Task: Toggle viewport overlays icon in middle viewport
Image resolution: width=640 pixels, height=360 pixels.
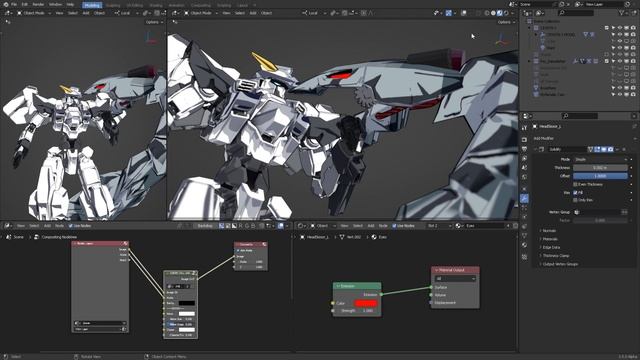Action: pos(449,13)
